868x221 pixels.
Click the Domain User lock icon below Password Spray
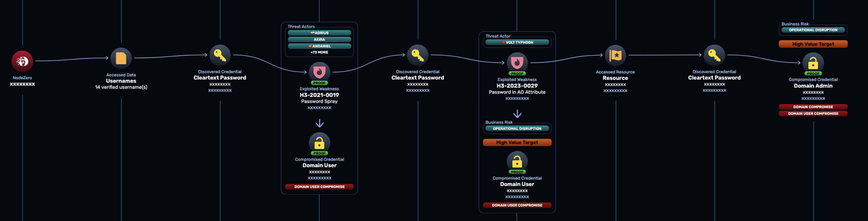coord(319,143)
